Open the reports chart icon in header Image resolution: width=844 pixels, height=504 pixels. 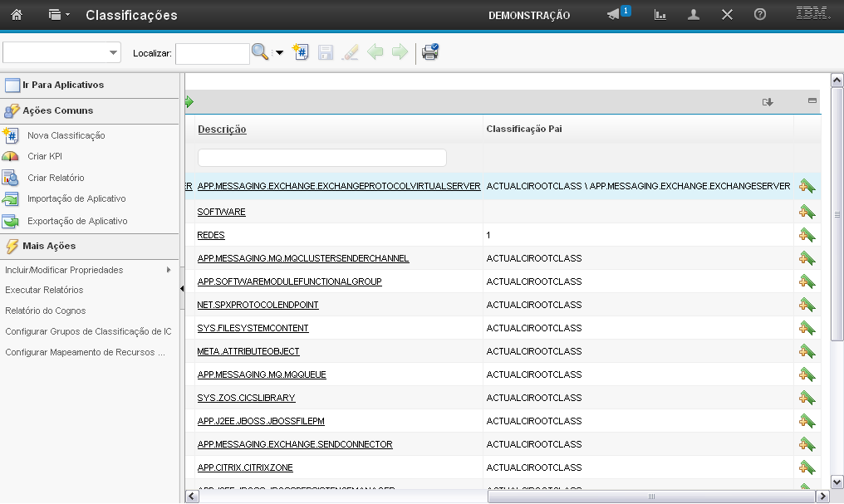coord(660,15)
